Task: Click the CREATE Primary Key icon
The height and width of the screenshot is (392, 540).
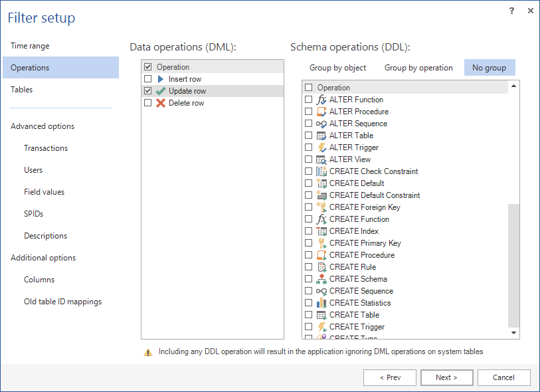Action: point(321,243)
